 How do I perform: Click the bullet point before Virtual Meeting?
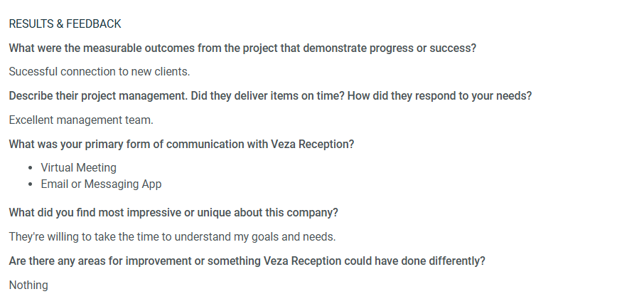click(x=31, y=168)
